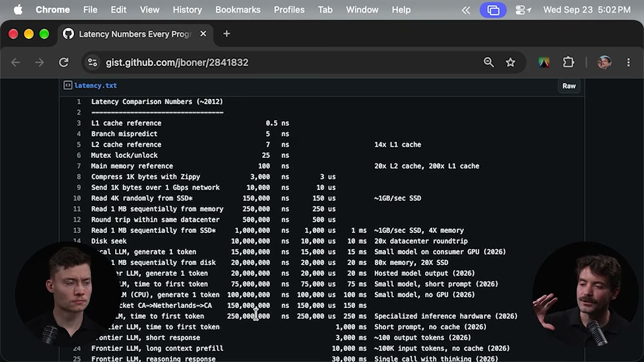Open the Chrome profile avatar

(x=604, y=62)
